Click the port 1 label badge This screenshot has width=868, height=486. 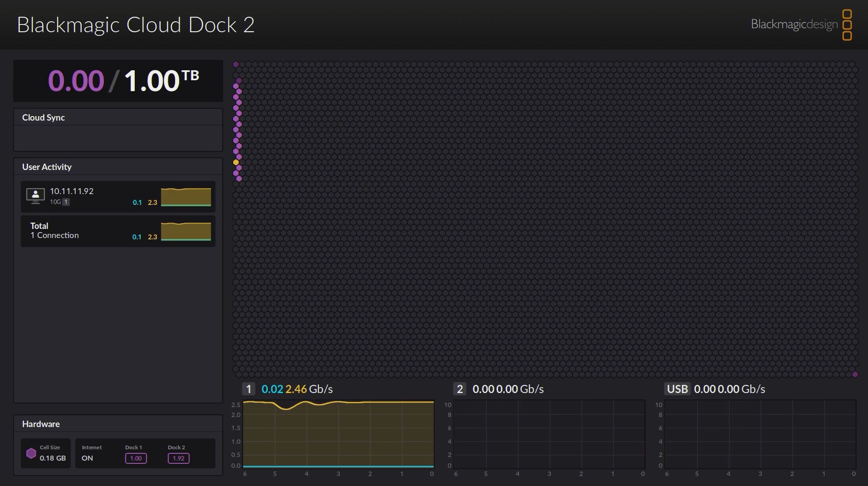click(248, 389)
